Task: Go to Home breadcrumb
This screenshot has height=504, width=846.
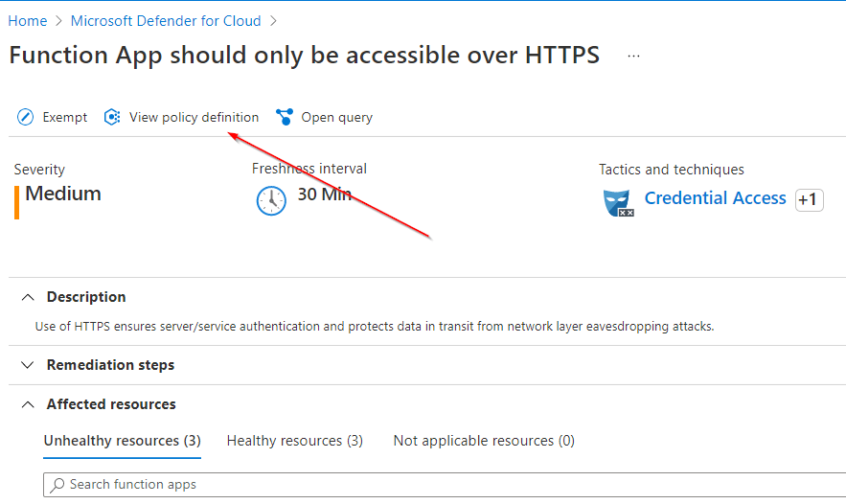Action: coord(27,20)
